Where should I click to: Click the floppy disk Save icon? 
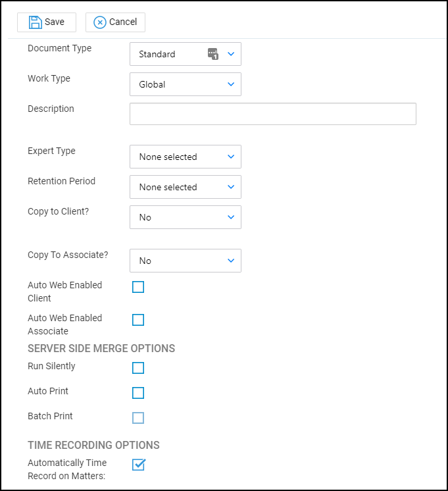(35, 22)
